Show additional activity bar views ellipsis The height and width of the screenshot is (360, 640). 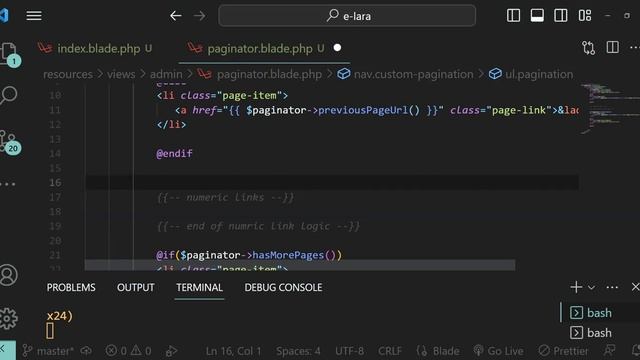click(x=8, y=184)
